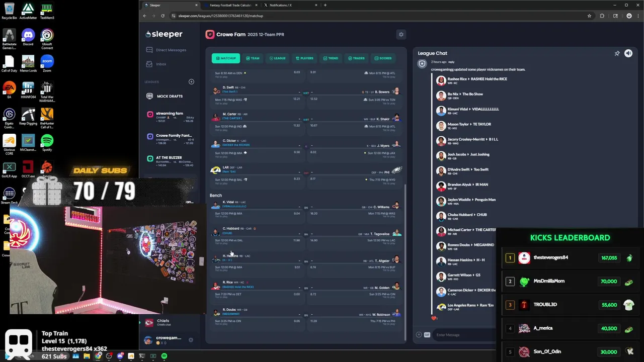
Task: Switch to Fantasy Football Trade Calculator tab
Action: (230, 5)
